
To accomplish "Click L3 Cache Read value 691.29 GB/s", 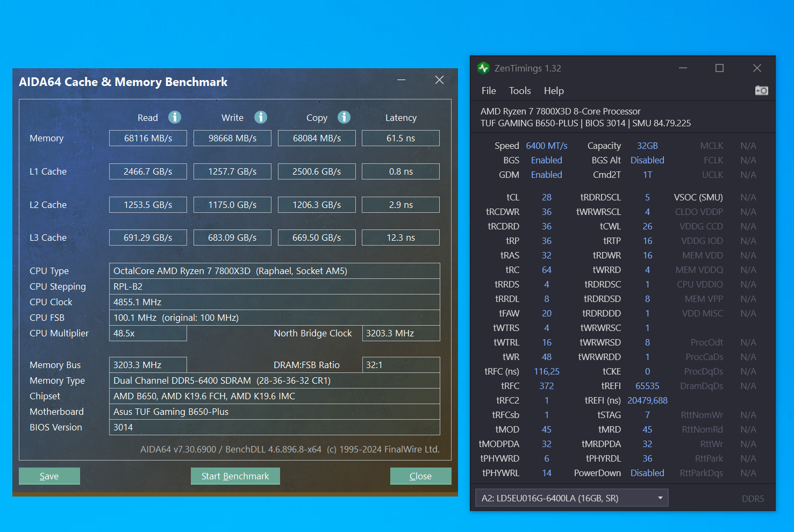I will pyautogui.click(x=148, y=238).
